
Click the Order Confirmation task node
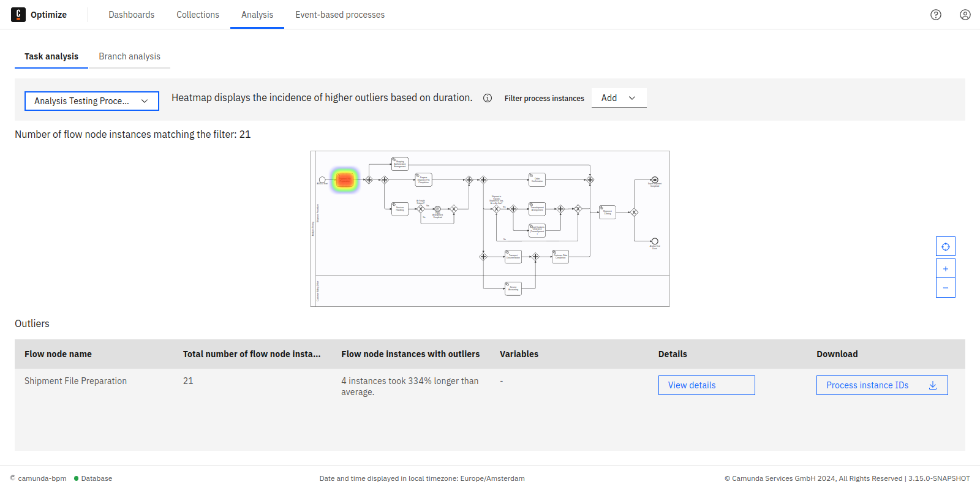(537, 179)
